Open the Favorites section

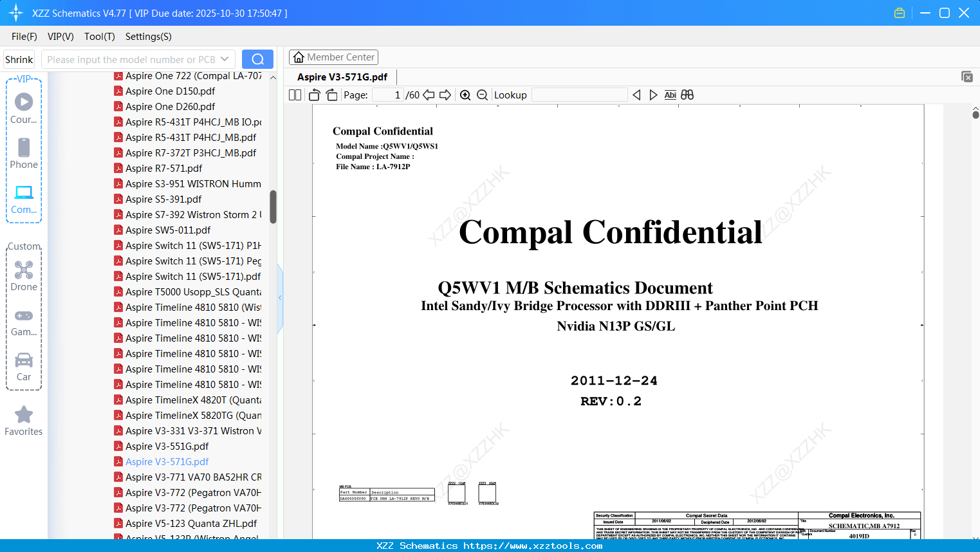point(24,421)
